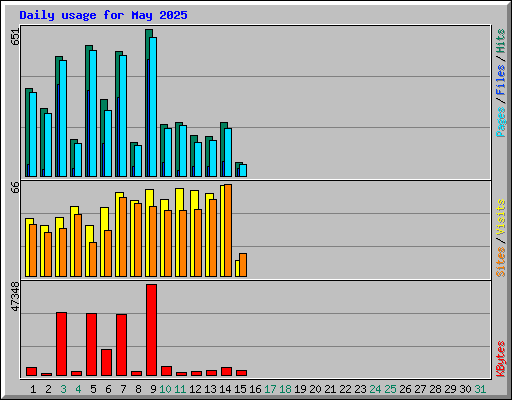Click day 20 on the x-axis

[315, 389]
